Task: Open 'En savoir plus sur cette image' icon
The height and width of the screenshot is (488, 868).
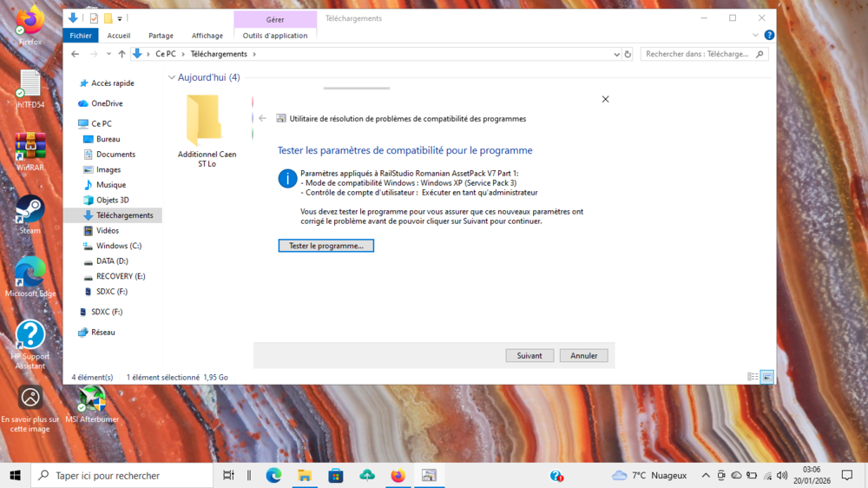Action: pos(30,409)
